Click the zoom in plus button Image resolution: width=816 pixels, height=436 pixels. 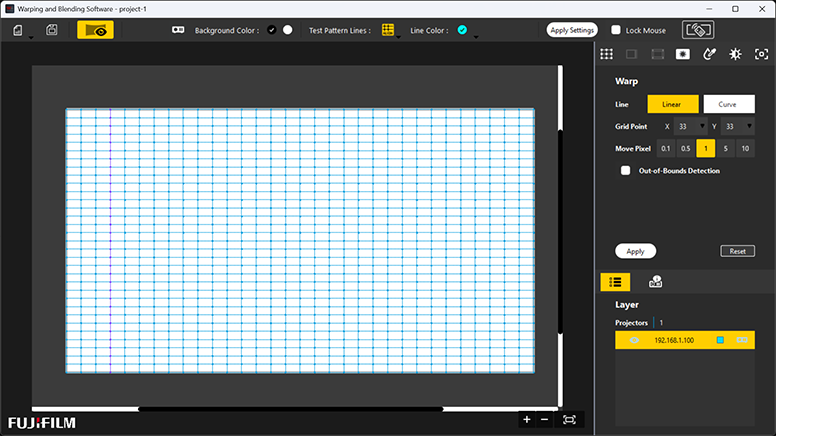(527, 420)
